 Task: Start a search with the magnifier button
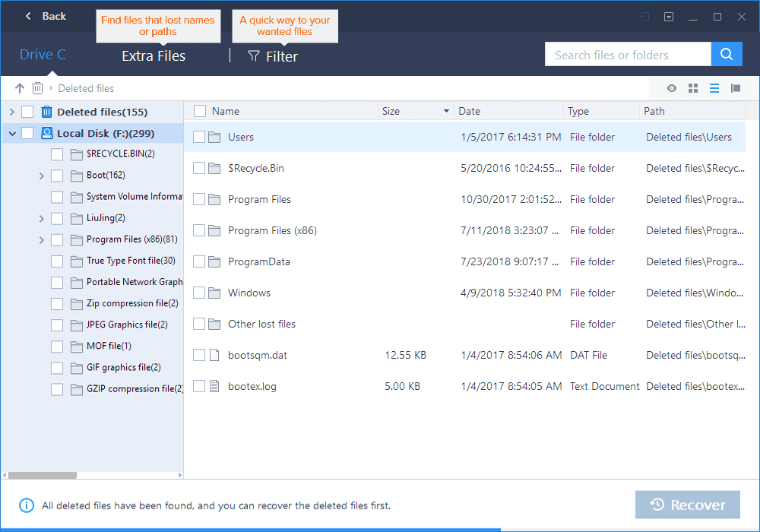click(727, 54)
